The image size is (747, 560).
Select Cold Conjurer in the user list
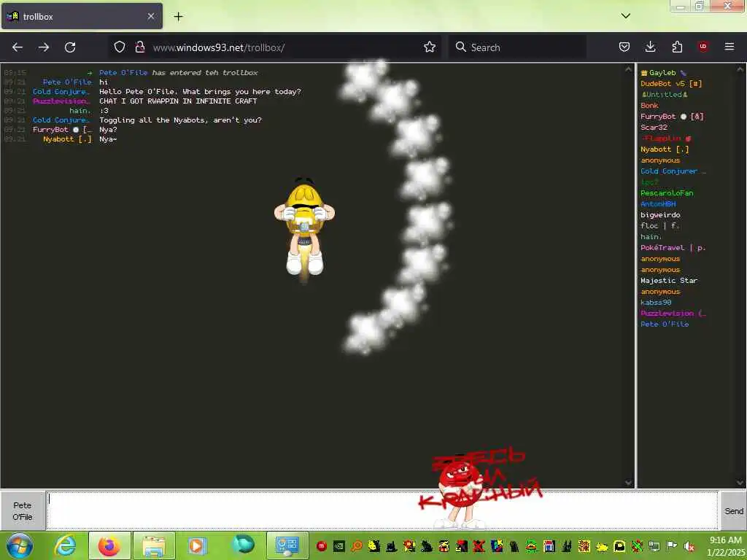click(x=673, y=171)
